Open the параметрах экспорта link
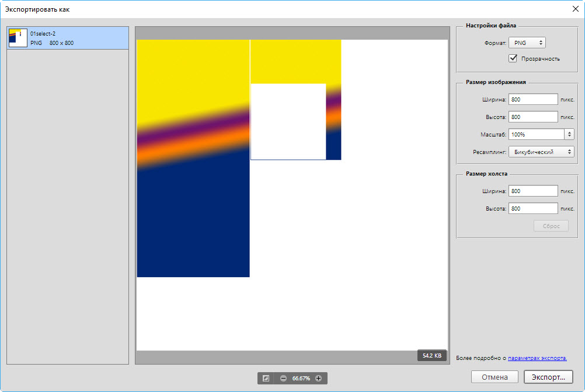 click(x=537, y=358)
